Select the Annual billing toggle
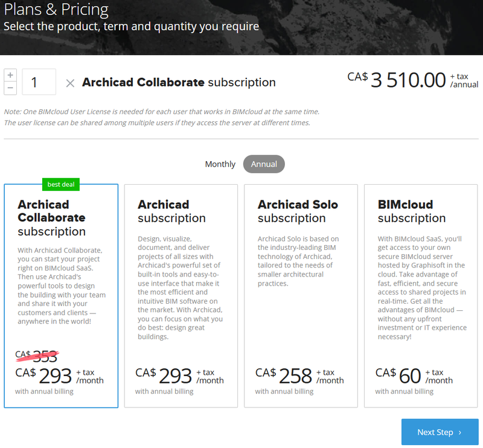 tap(264, 164)
